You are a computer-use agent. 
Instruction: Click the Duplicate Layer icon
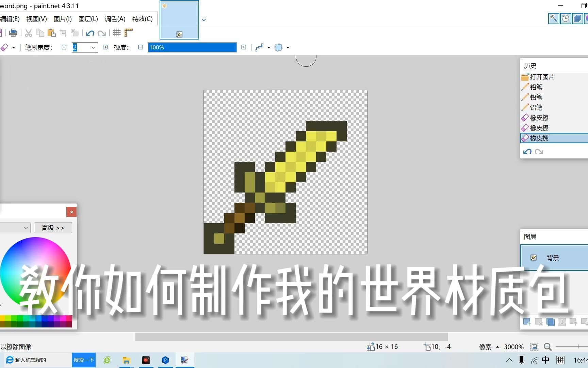tap(551, 322)
